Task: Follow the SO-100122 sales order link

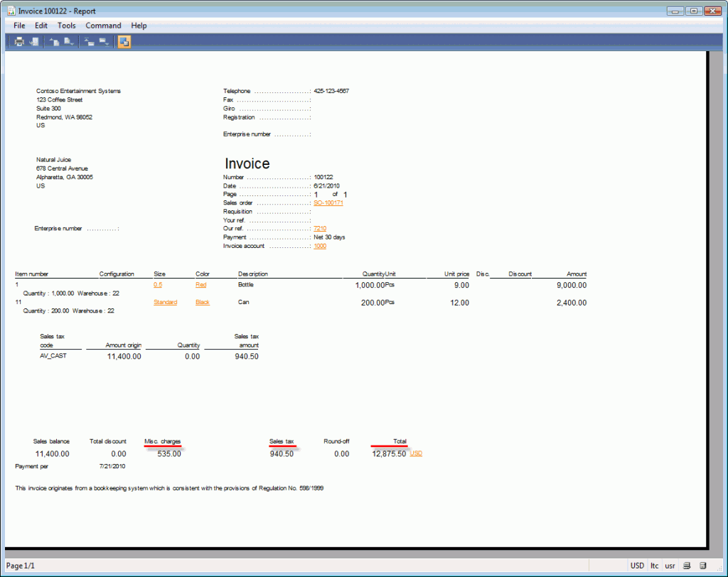Action: point(328,203)
